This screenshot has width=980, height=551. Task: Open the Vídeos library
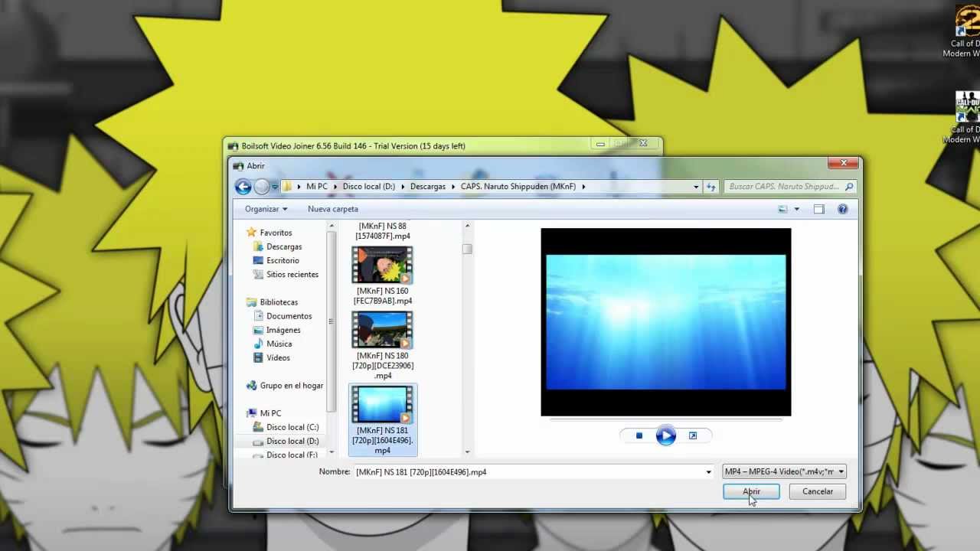point(278,357)
